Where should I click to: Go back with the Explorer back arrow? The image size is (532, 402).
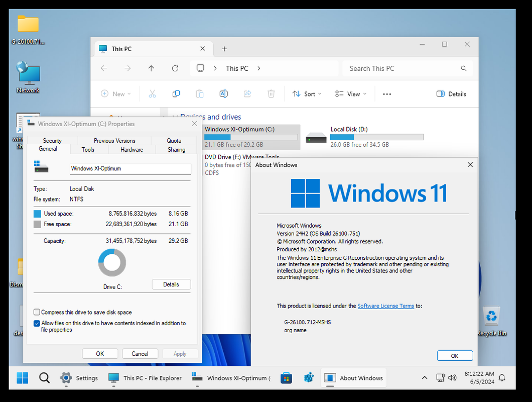tap(104, 68)
